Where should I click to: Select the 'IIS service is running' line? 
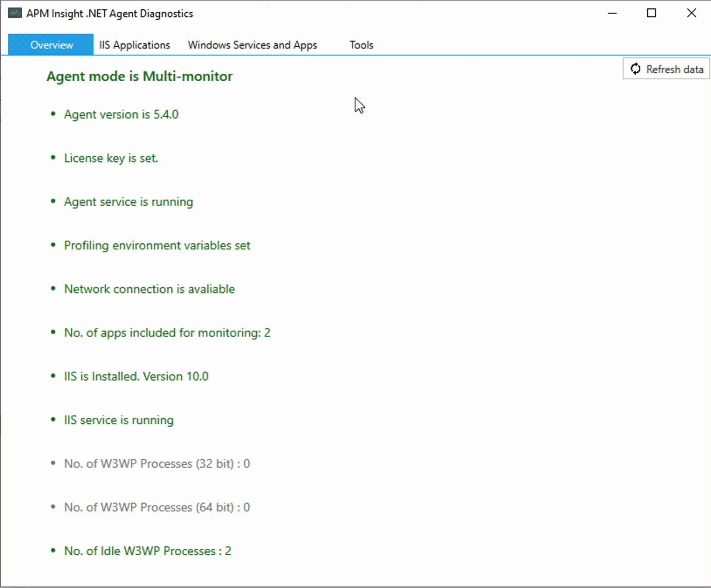(119, 420)
